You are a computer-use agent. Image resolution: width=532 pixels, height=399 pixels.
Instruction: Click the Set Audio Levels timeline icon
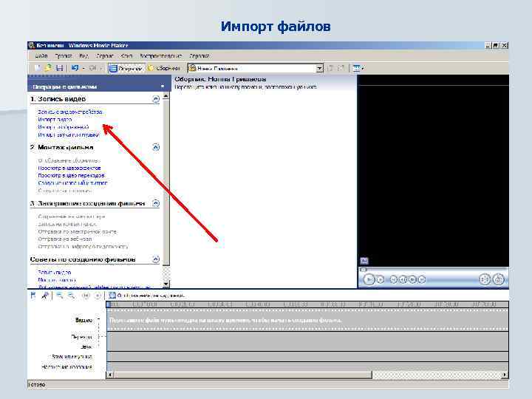[x=33, y=296]
